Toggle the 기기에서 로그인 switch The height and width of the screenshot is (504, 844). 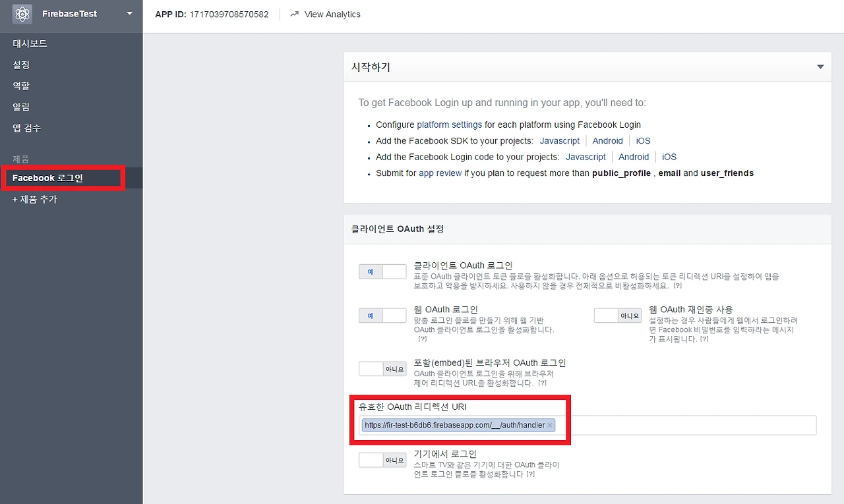382,460
